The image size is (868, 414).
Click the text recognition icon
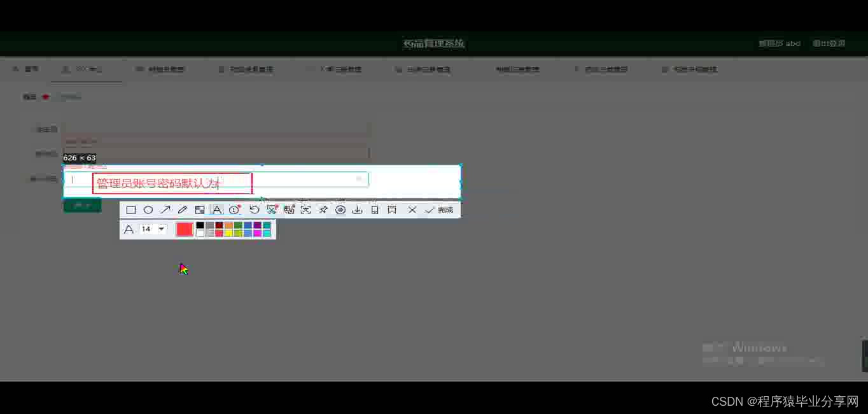point(289,210)
